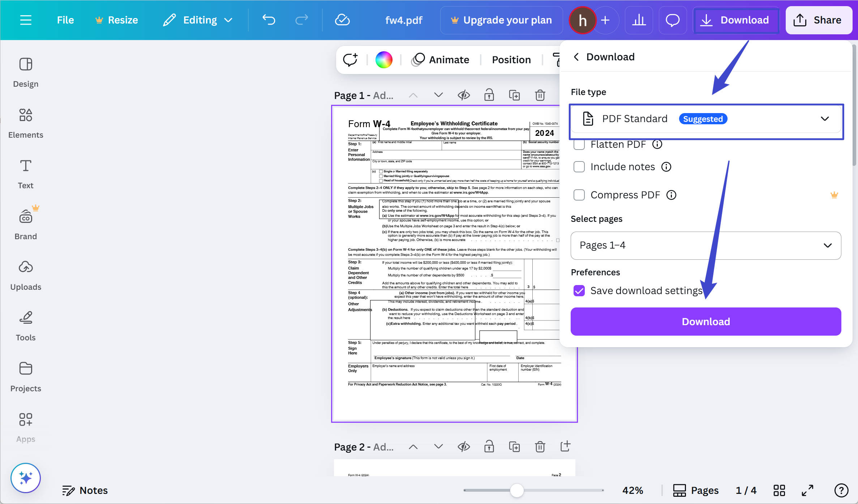This screenshot has height=504, width=858.
Task: Toggle the Pages view
Action: [695, 490]
